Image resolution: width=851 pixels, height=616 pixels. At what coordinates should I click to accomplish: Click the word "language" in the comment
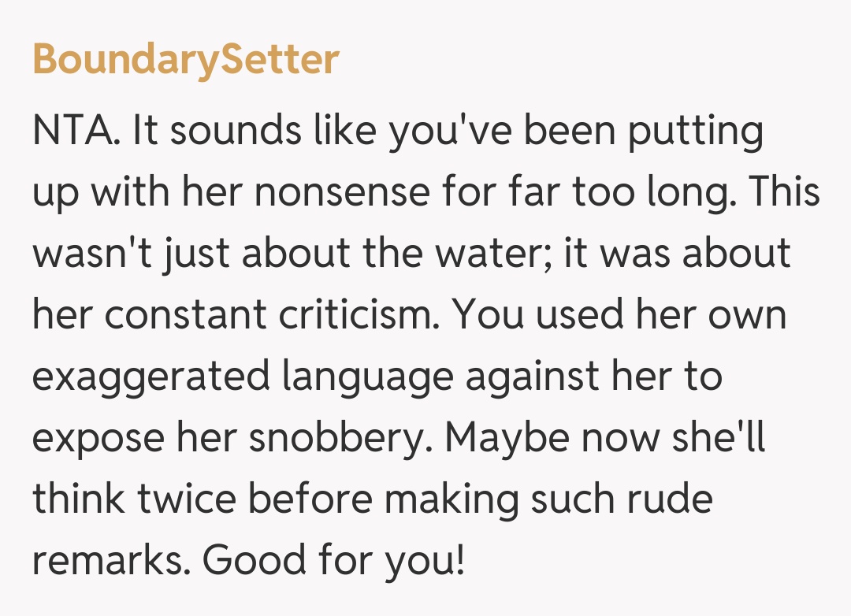click(367, 377)
